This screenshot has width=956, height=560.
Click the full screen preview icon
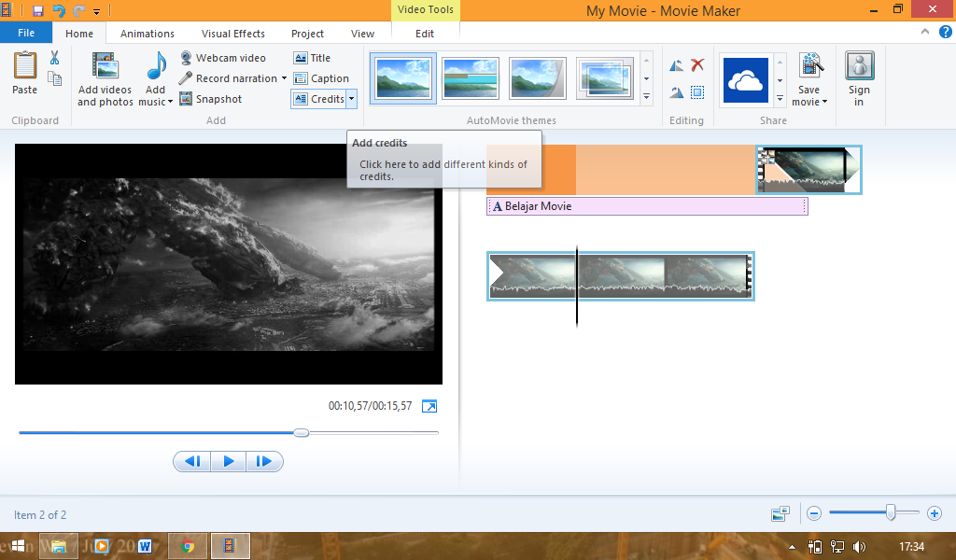pos(429,406)
